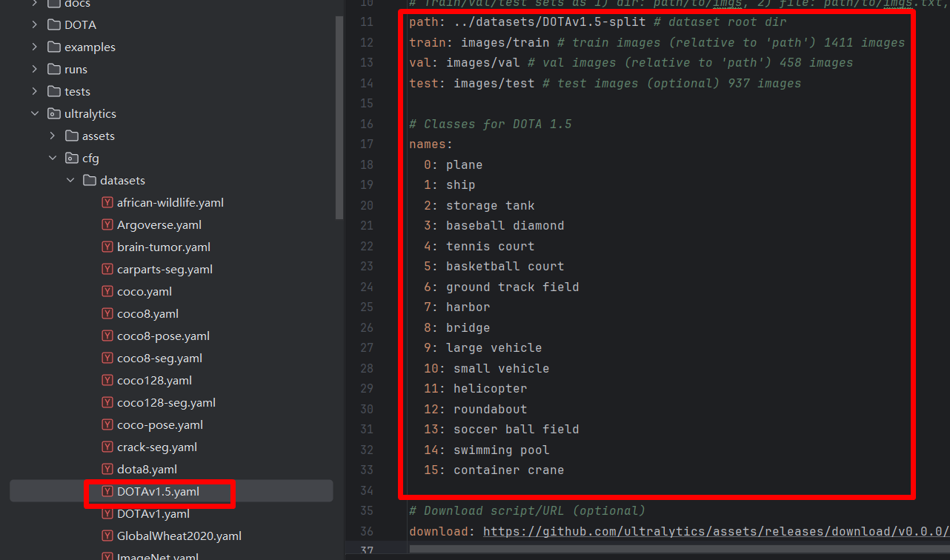Click the cfg package folder icon
This screenshot has width=950, height=560.
point(71,158)
